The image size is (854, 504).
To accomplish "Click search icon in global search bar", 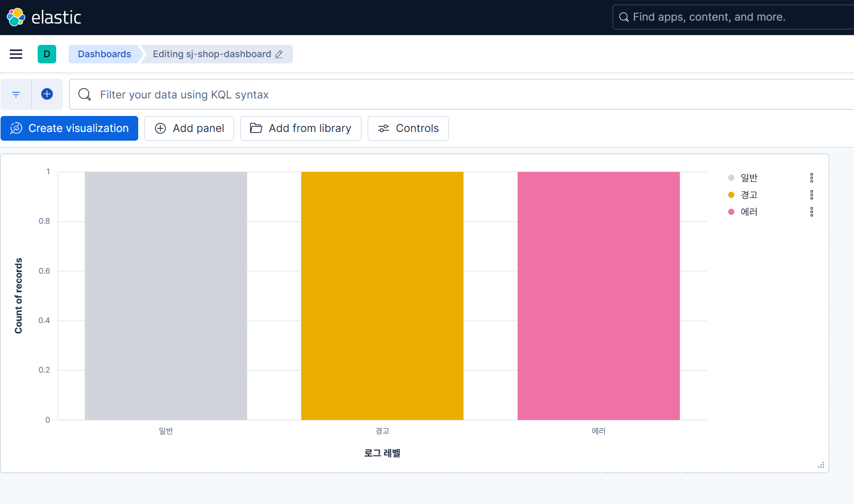I will click(623, 17).
